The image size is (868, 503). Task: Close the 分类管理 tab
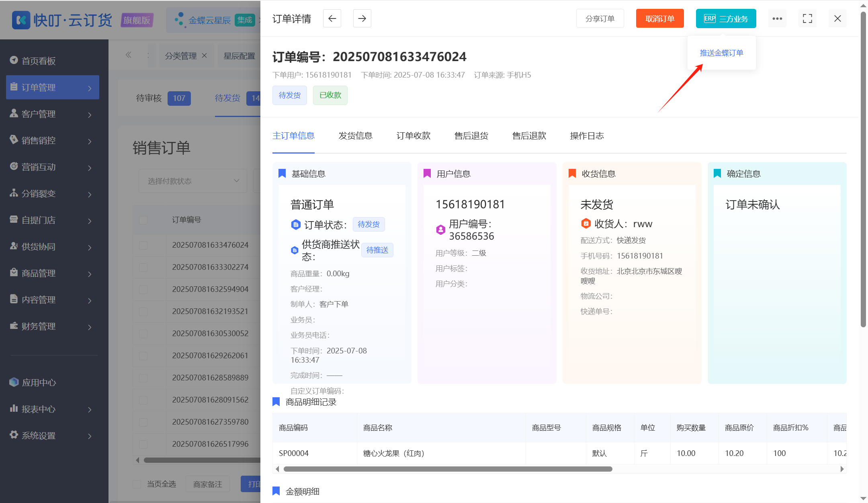[x=205, y=55]
